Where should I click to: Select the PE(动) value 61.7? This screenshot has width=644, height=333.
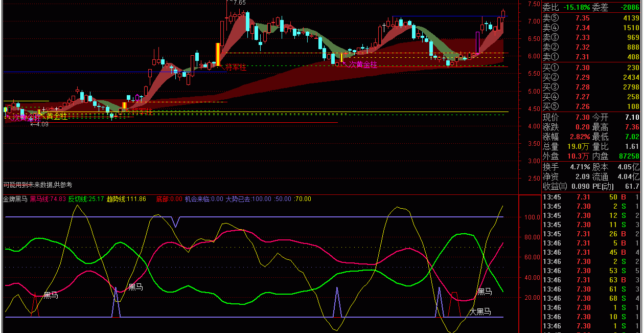(x=632, y=187)
